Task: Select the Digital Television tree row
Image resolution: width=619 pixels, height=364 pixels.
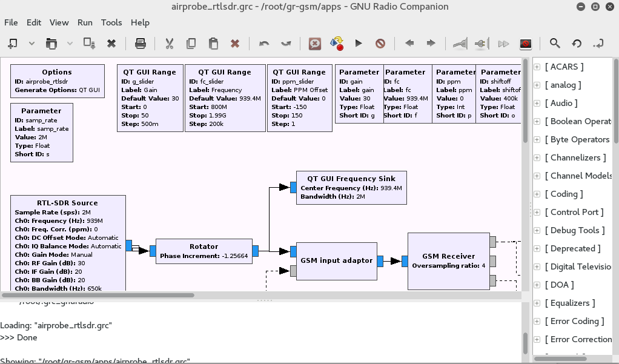Action: [x=572, y=267]
